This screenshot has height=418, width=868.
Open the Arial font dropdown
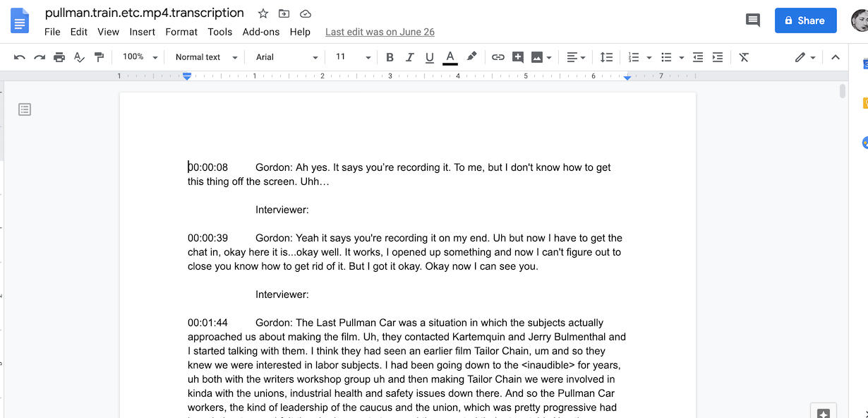(287, 57)
